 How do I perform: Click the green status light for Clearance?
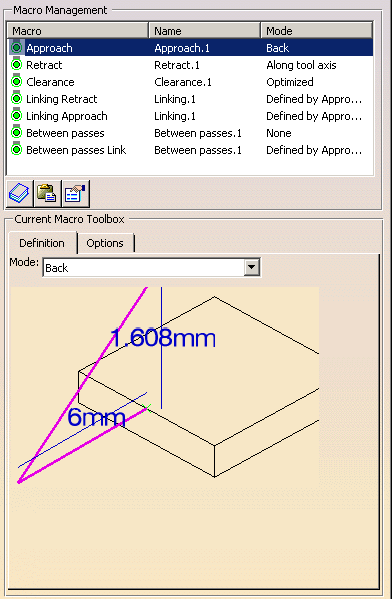tap(16, 81)
